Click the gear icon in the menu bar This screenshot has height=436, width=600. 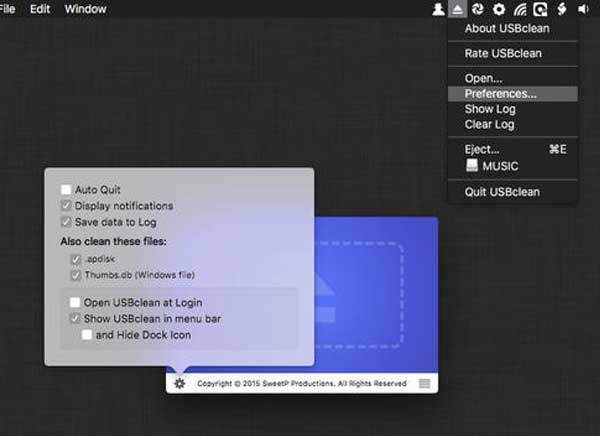click(x=499, y=9)
